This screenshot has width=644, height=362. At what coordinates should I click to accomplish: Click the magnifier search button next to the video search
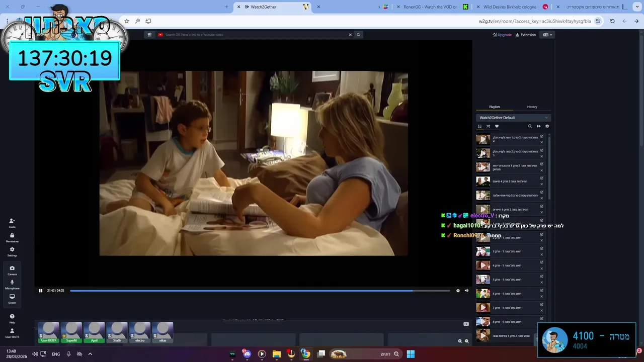358,35
